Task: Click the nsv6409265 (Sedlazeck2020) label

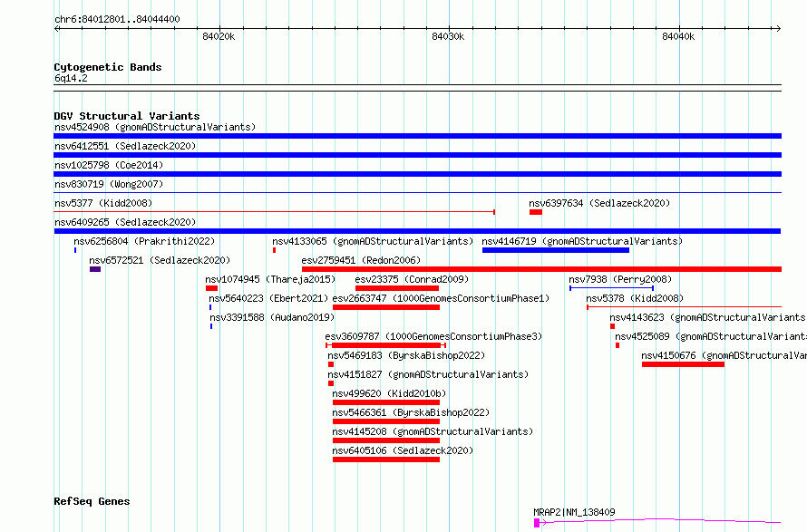Action: [125, 222]
